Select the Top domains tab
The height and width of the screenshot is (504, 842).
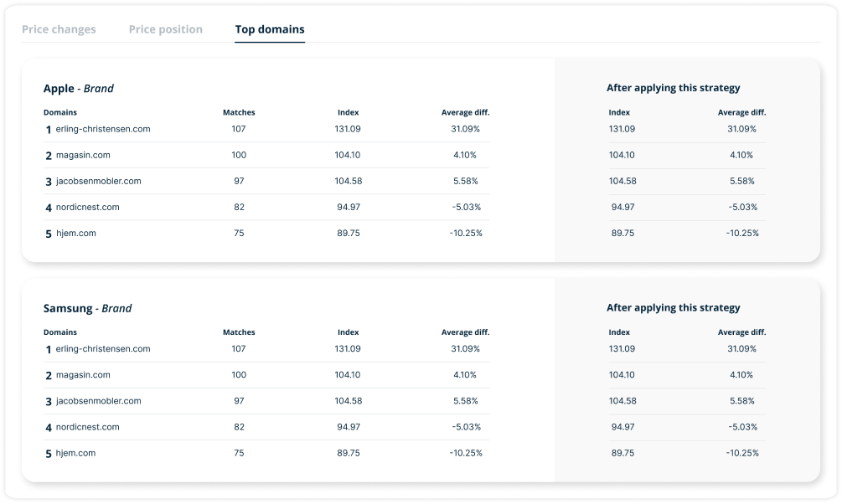coord(270,29)
